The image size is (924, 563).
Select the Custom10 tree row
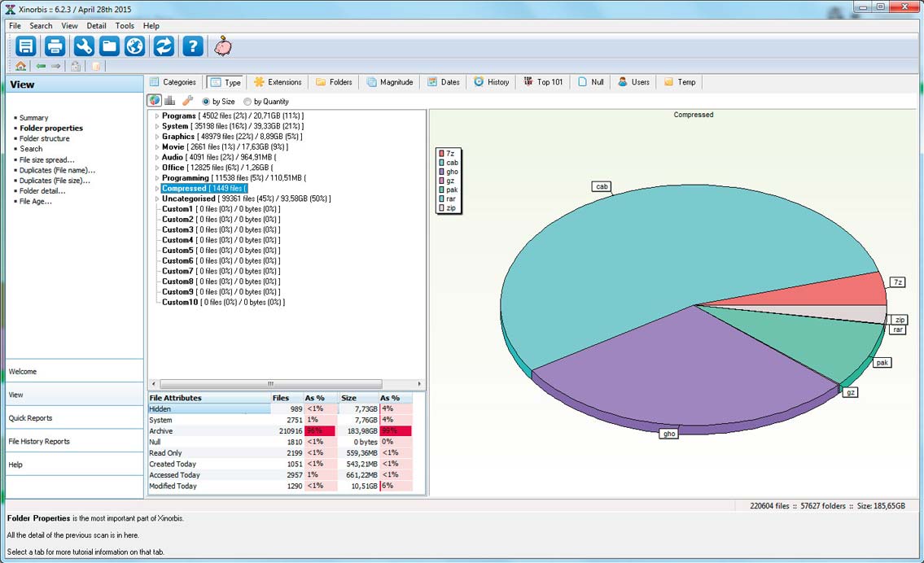pyautogui.click(x=223, y=302)
